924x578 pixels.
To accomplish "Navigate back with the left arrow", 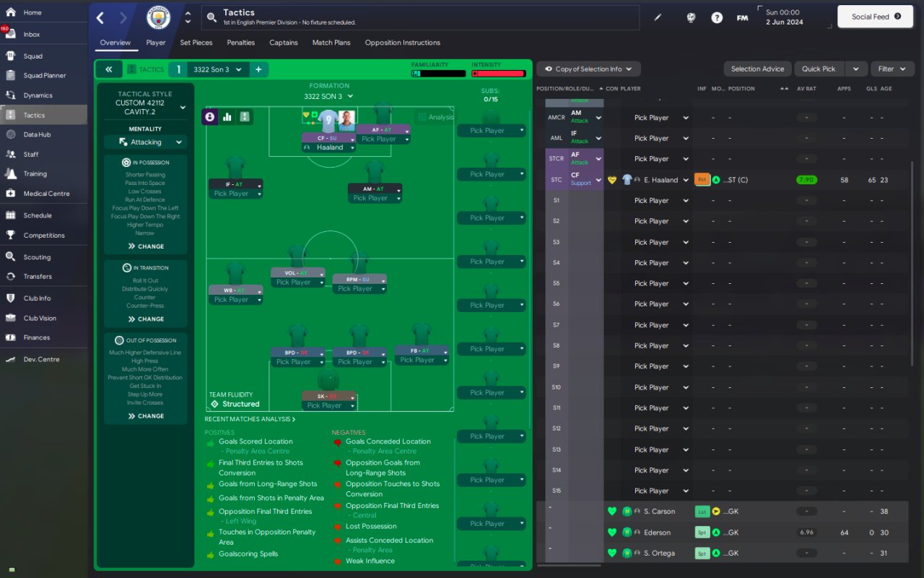I will coord(100,17).
